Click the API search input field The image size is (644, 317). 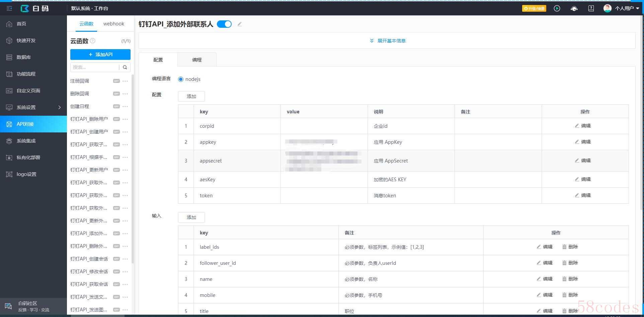pos(95,67)
